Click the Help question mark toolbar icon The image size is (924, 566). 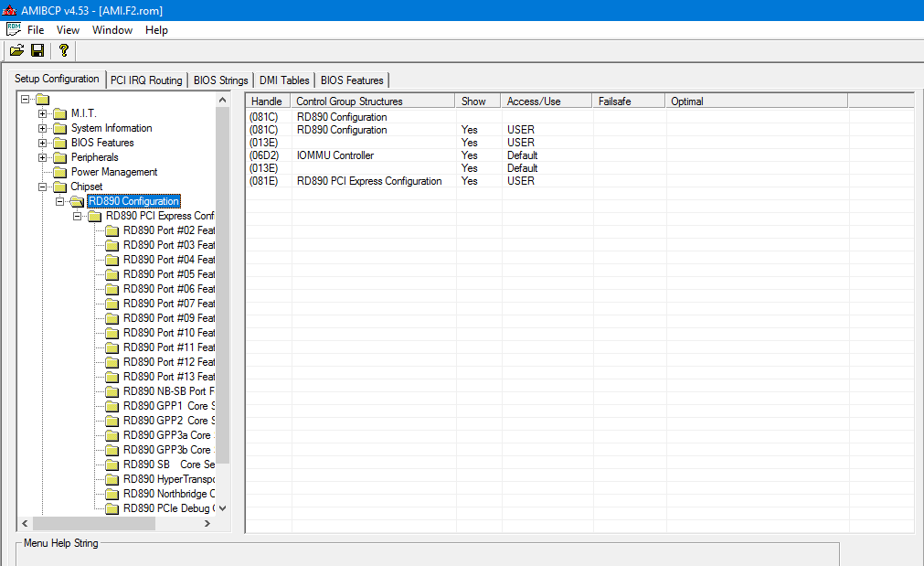click(x=64, y=50)
